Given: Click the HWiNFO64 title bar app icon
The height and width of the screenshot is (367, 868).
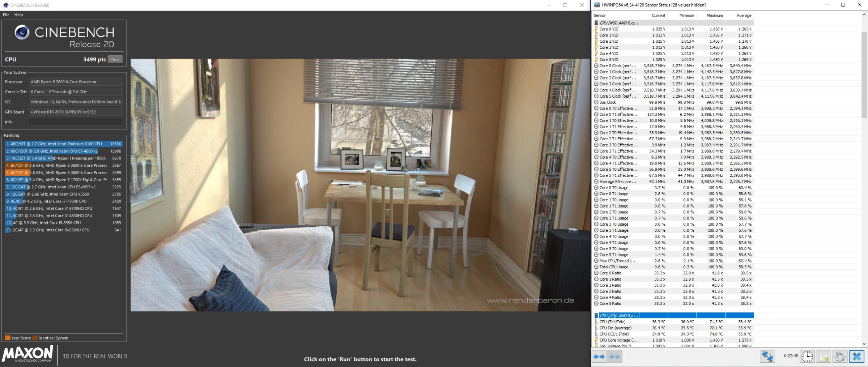Looking at the screenshot, I should 597,5.
